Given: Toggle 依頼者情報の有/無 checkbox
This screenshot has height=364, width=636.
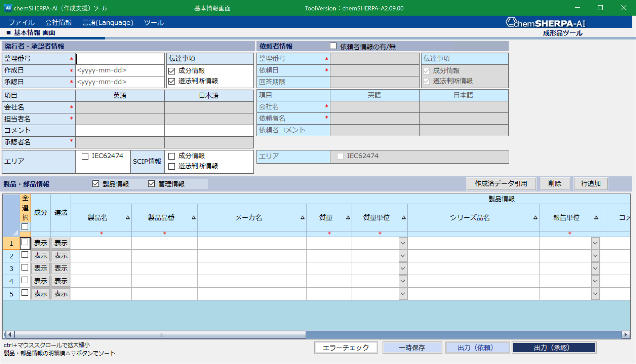Looking at the screenshot, I should point(334,46).
